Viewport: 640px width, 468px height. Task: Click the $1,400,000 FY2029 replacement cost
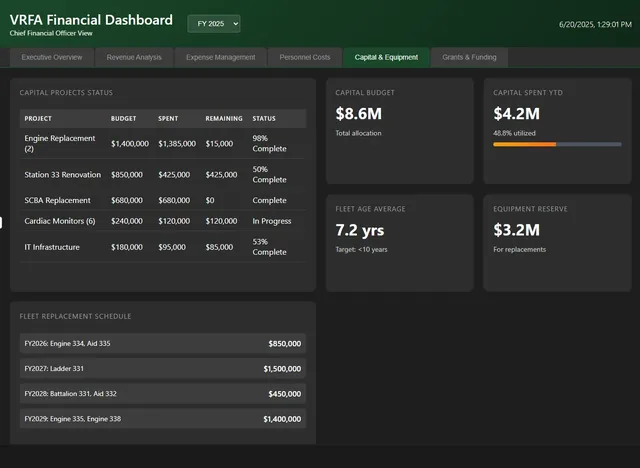point(282,419)
